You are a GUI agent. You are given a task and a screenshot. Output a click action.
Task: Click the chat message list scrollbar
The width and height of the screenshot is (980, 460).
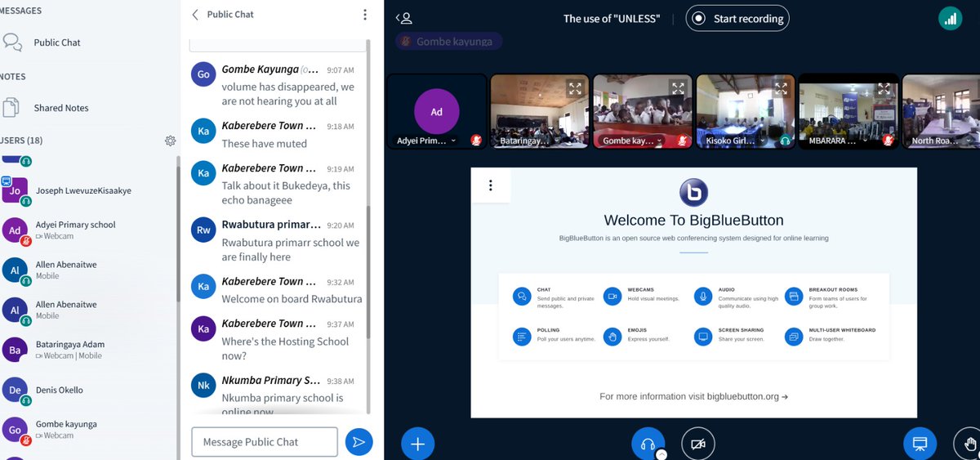click(x=368, y=271)
